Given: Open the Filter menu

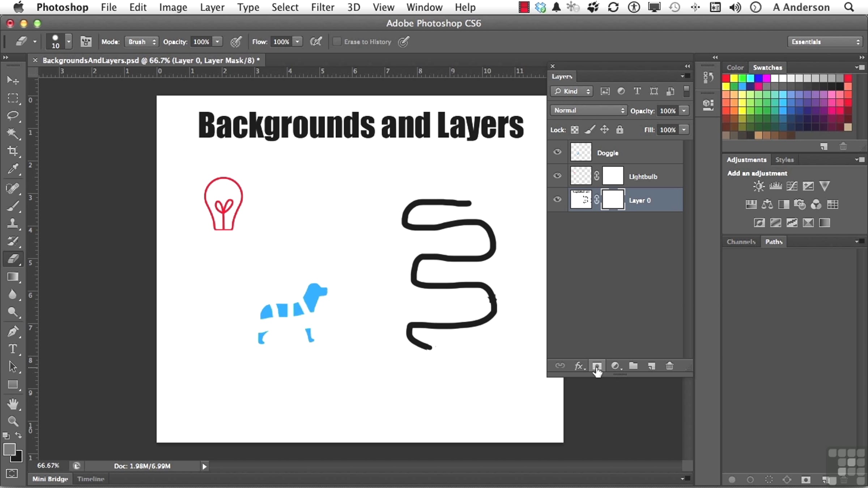Looking at the screenshot, I should pos(322,7).
